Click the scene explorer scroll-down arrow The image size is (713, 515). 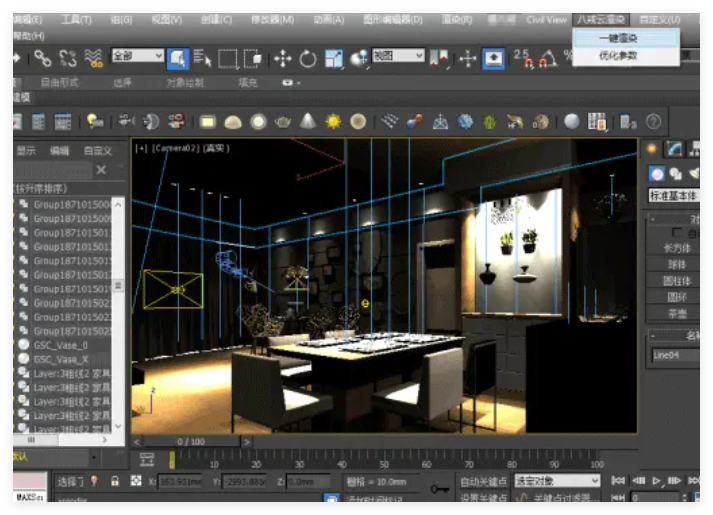coord(118,426)
